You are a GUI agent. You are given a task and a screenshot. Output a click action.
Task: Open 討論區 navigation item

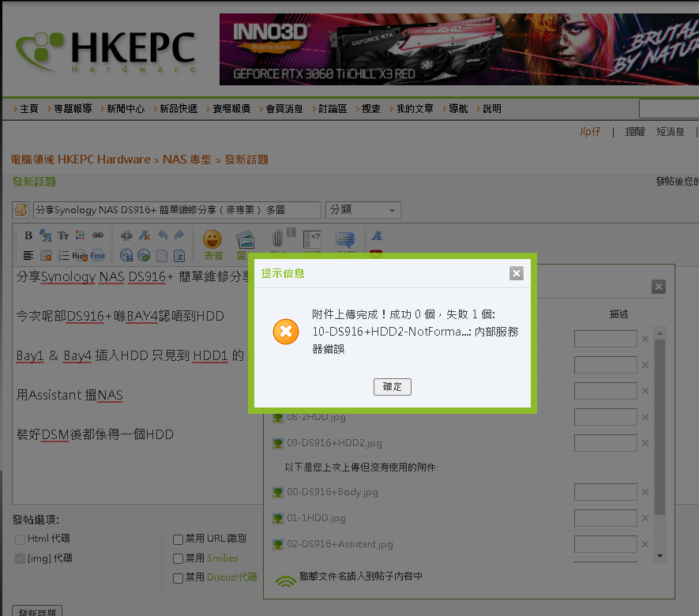[333, 109]
